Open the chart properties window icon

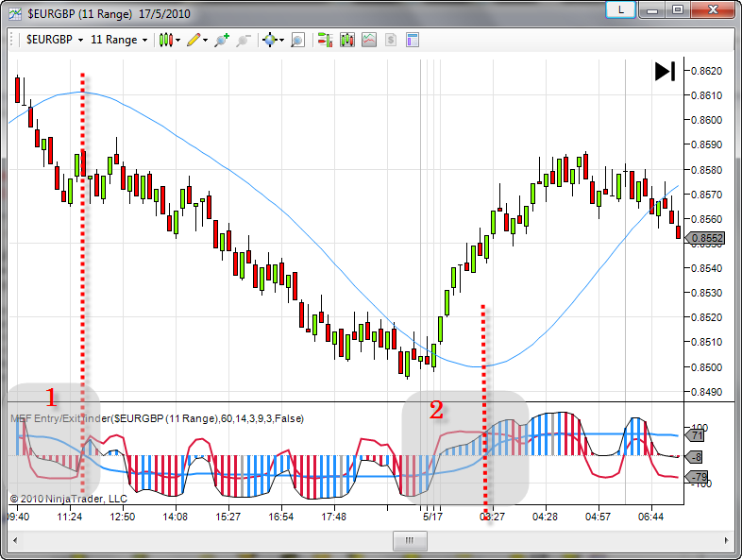pyautogui.click(x=413, y=41)
